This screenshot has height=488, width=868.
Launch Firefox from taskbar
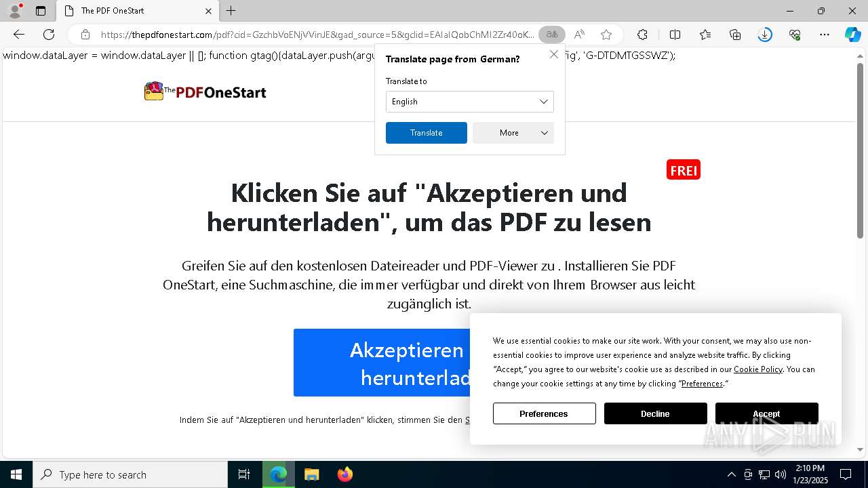click(344, 474)
